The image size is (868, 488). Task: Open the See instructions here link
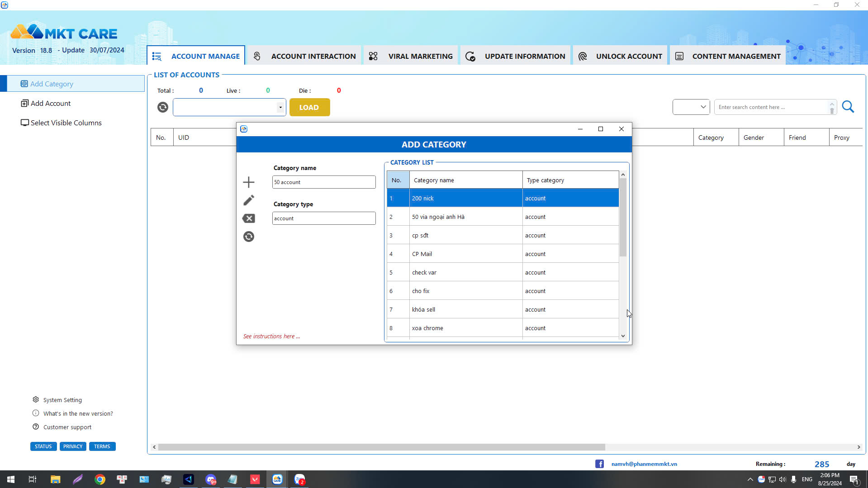[x=271, y=336]
